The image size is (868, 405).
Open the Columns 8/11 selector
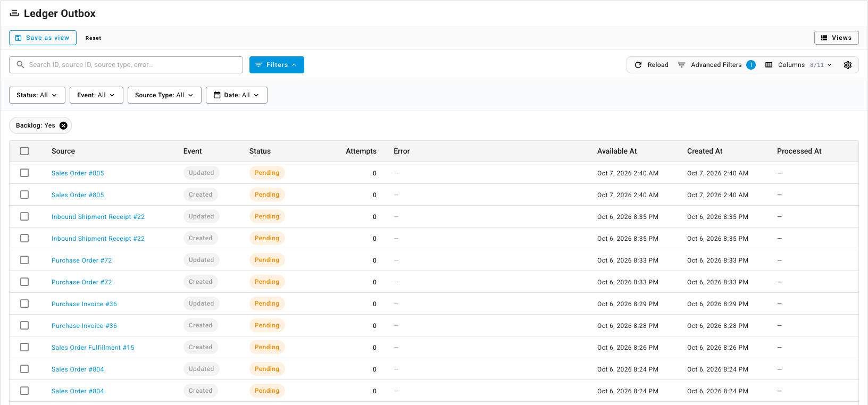(798, 65)
